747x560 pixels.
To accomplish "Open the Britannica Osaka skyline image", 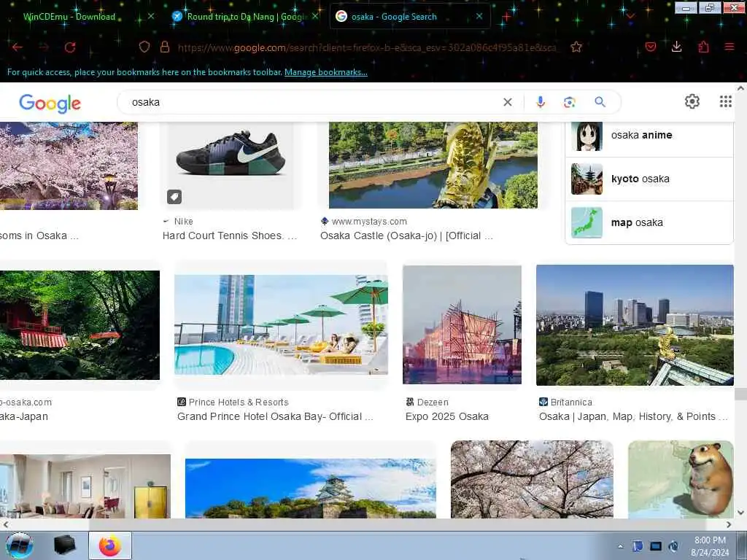I will (x=635, y=325).
